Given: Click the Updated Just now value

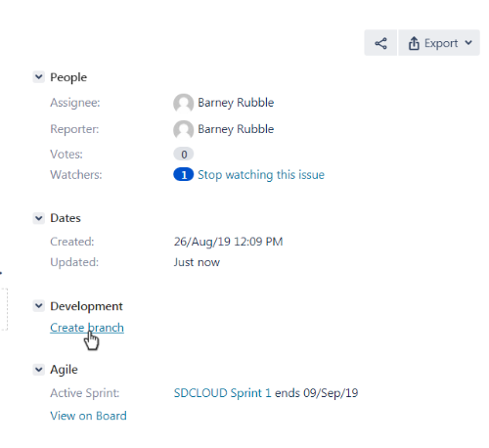Looking at the screenshot, I should pyautogui.click(x=197, y=262).
